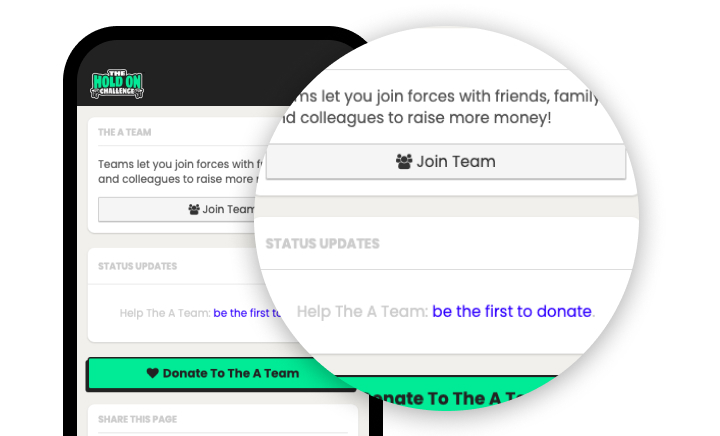Viewport: 720px width, 436px height.
Task: Select the large magnified Join Team button
Action: pyautogui.click(x=445, y=162)
